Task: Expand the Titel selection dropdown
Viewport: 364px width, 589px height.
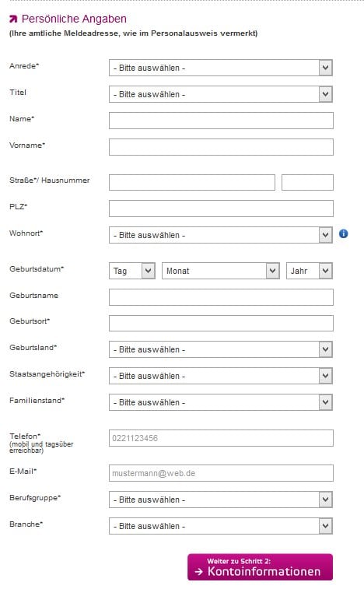Action: click(x=221, y=94)
